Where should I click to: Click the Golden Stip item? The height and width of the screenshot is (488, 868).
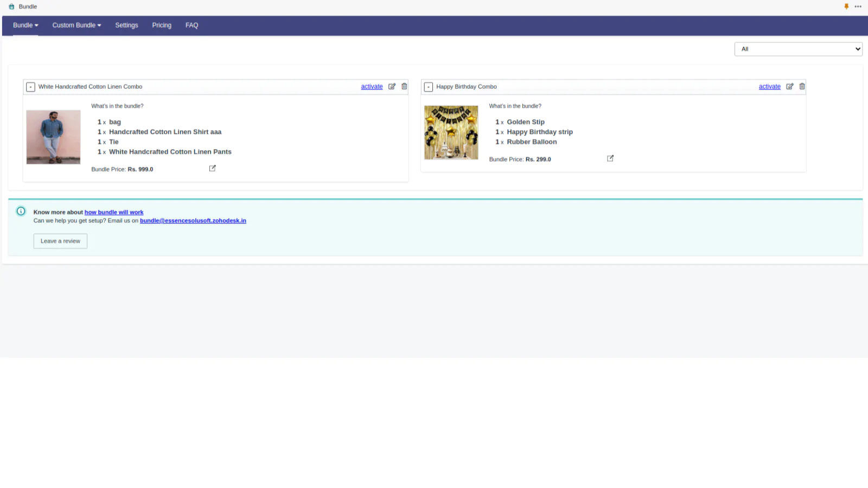pos(526,122)
